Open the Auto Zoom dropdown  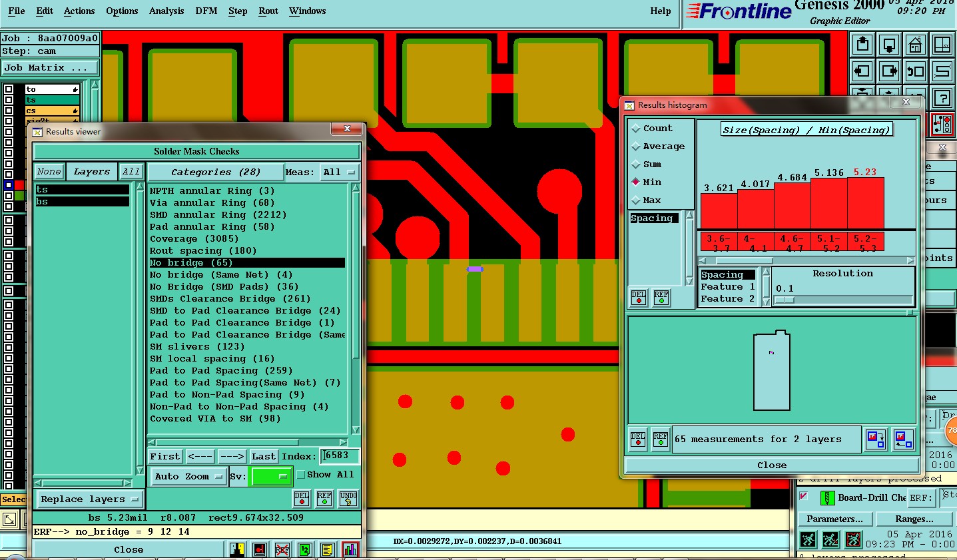189,477
